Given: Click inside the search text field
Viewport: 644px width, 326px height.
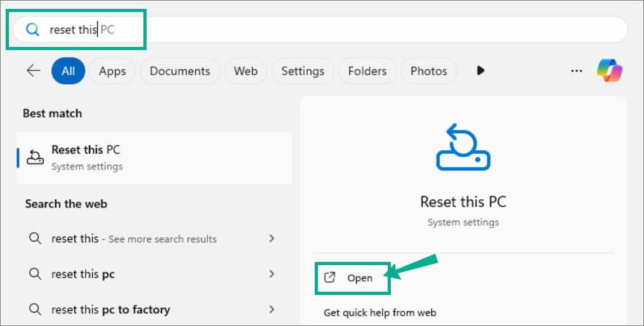Looking at the screenshot, I should 320,30.
